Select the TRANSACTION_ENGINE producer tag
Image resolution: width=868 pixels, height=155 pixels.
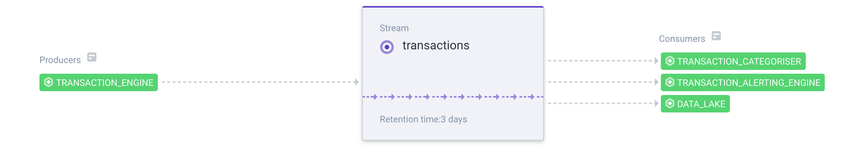point(99,82)
